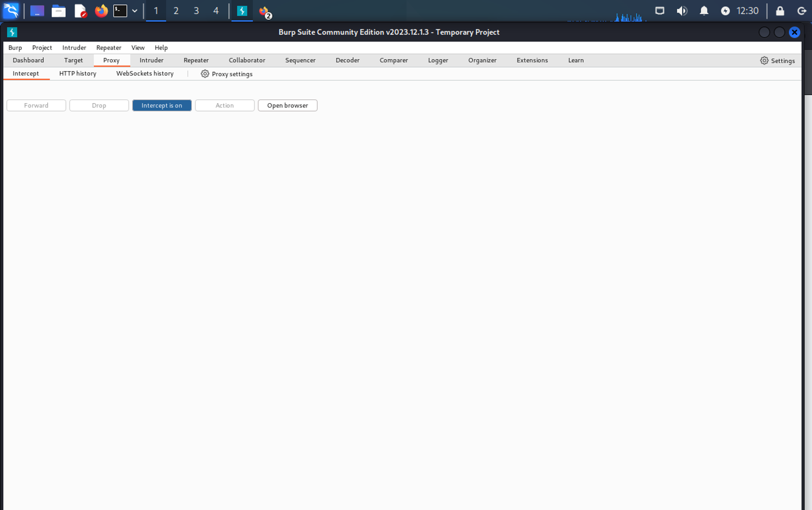Switch to workspace 4

pyautogui.click(x=216, y=11)
